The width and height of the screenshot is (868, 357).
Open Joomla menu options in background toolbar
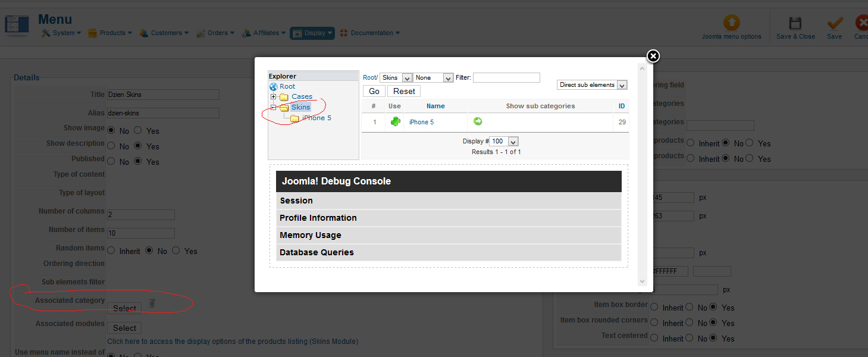(731, 28)
